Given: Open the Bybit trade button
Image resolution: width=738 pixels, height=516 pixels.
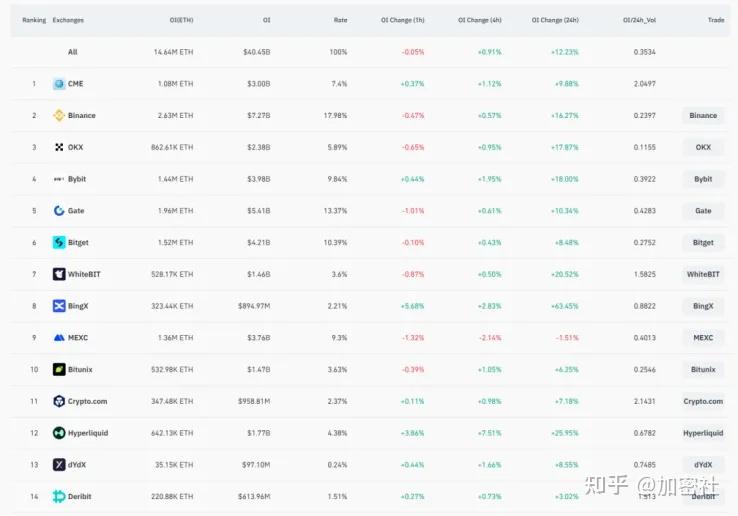Looking at the screenshot, I should pos(703,179).
